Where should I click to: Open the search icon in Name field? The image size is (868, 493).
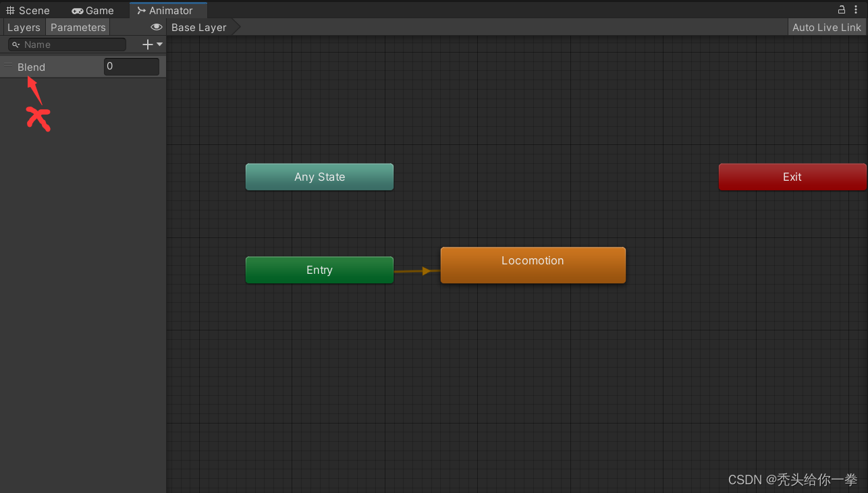coord(16,44)
